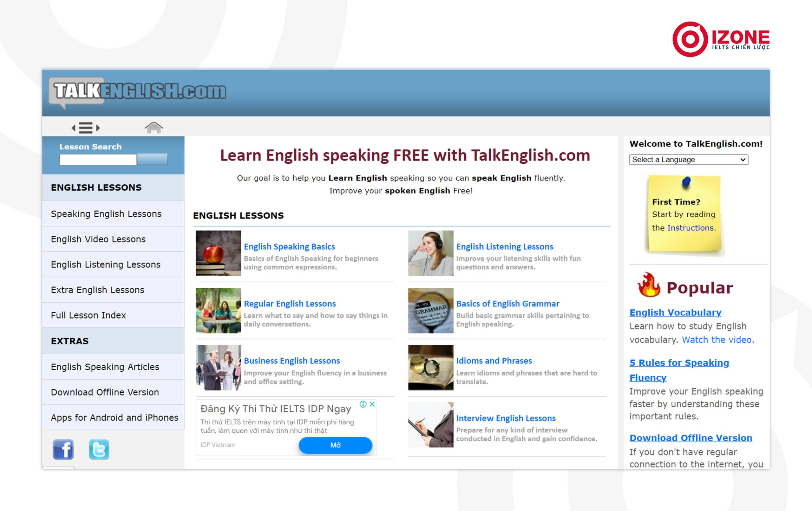Click the Welcome to TalkEnglish.com! text

(x=696, y=144)
